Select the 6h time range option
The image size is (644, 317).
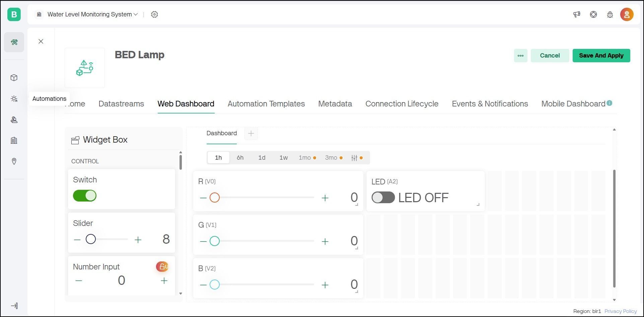click(x=240, y=158)
